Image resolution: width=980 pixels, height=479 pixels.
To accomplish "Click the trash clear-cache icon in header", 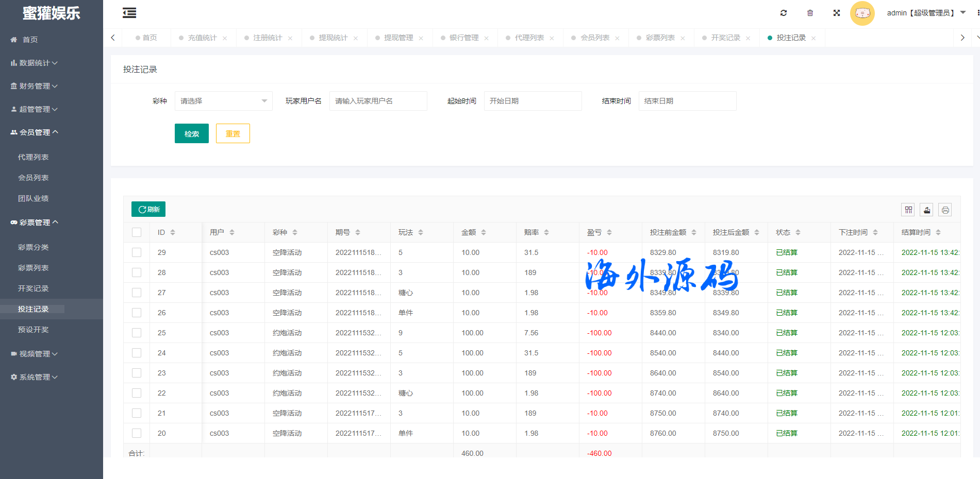I will 810,13.
